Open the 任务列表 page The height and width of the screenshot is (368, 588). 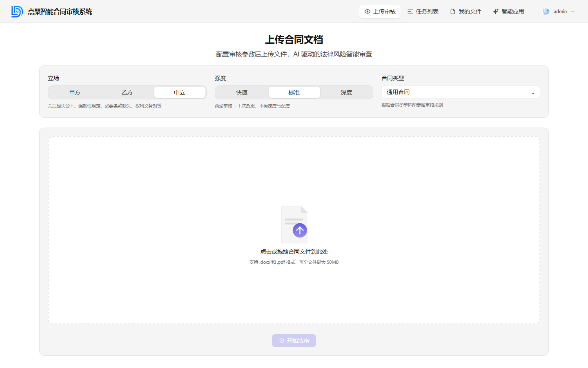coord(423,11)
